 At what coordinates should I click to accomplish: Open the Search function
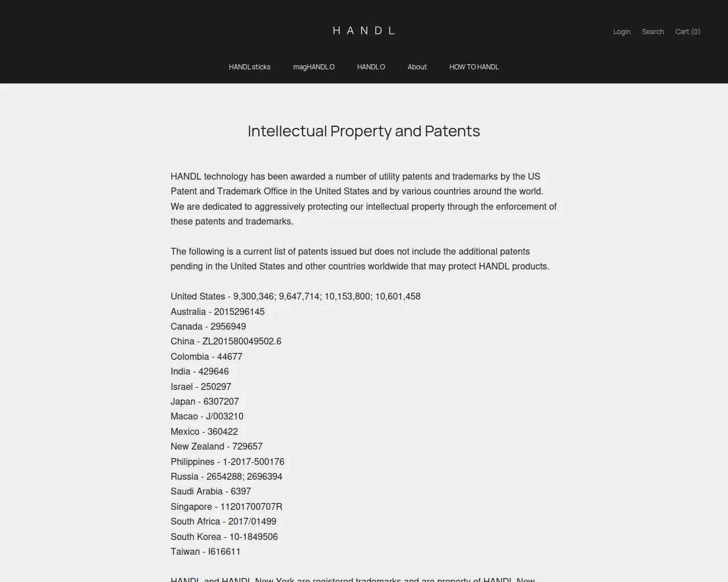[652, 31]
